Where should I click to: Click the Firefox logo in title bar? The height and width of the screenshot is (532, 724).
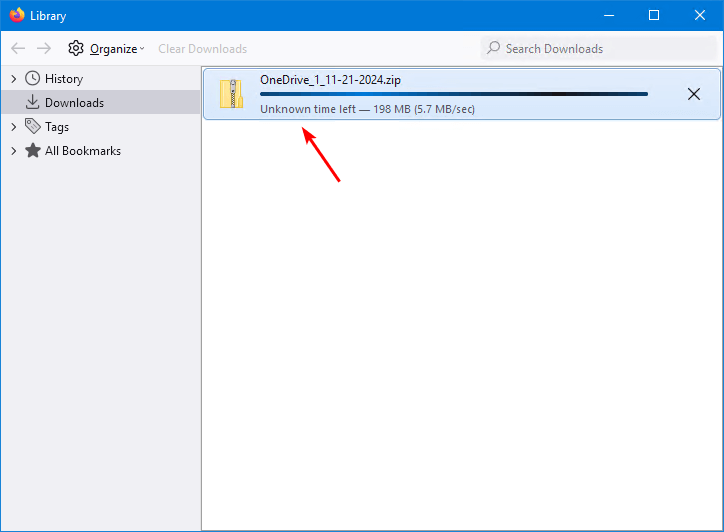coord(17,15)
